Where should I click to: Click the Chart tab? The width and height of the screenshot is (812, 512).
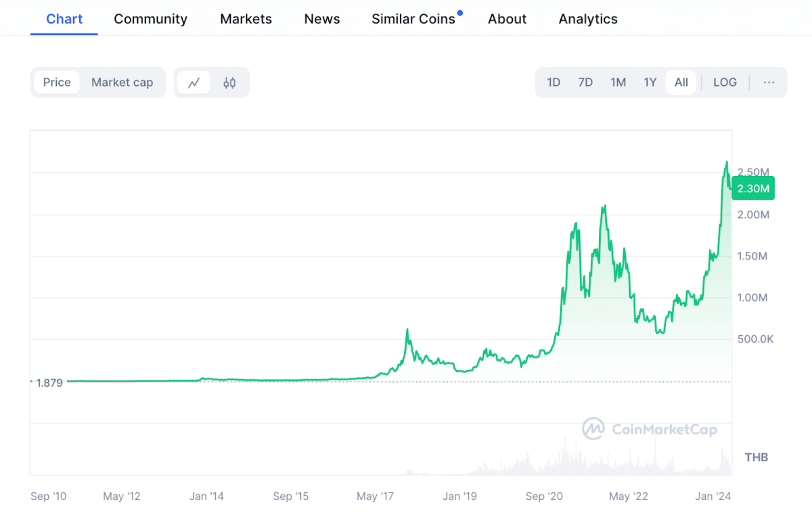coord(64,19)
